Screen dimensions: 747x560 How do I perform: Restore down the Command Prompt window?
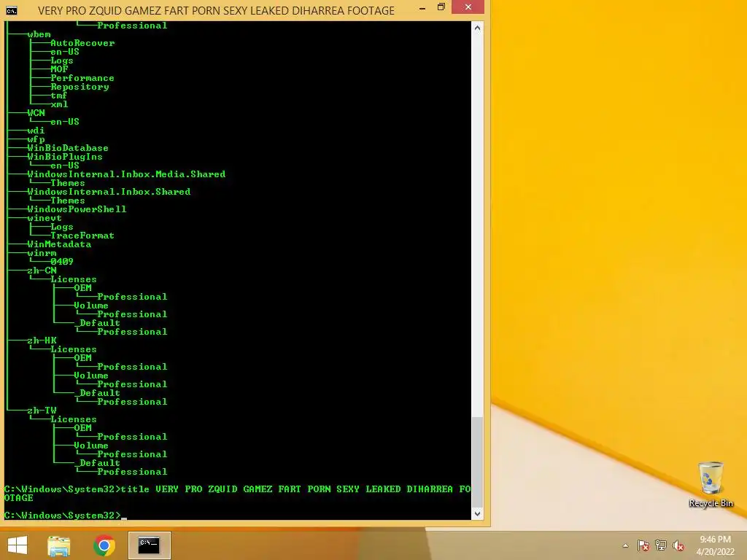coord(441,7)
